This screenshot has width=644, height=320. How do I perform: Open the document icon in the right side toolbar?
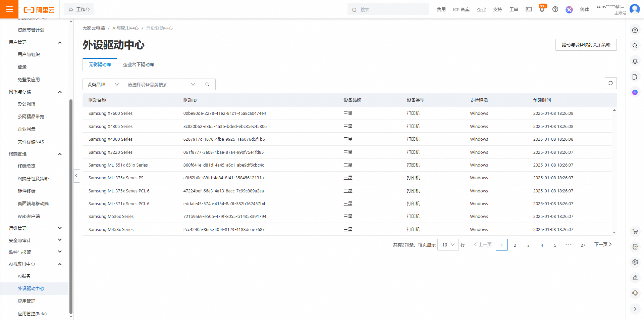coord(635,77)
